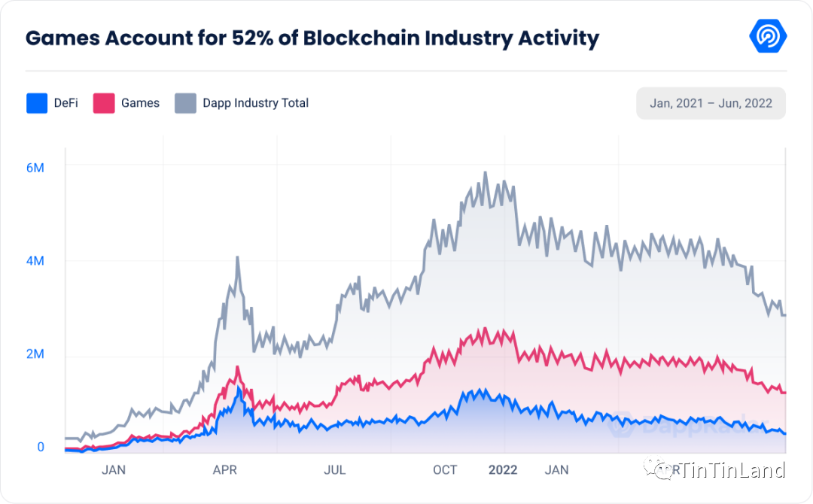This screenshot has height=504, width=813.
Task: Click the 6M y-axis label
Action: [35, 168]
